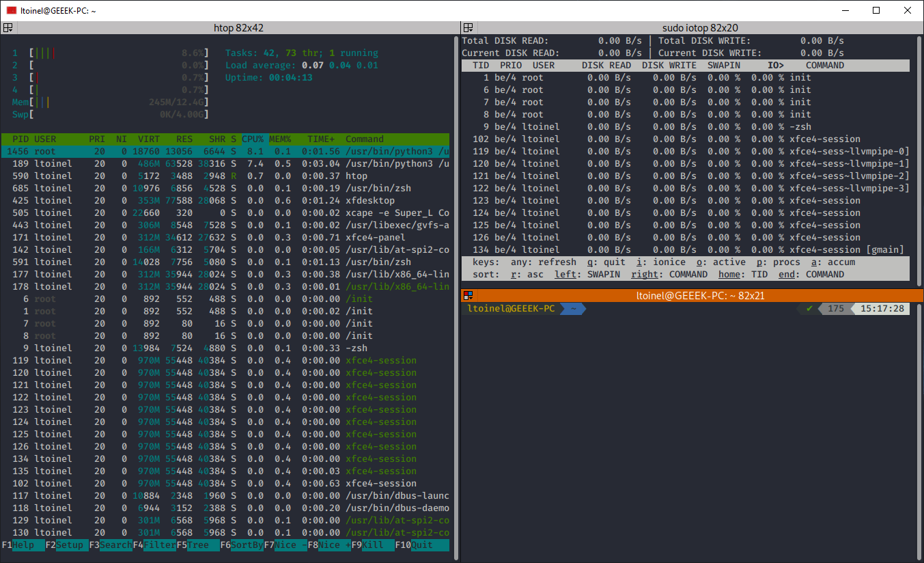Click F10 Quit in htop
The width and height of the screenshot is (924, 563).
click(x=422, y=545)
